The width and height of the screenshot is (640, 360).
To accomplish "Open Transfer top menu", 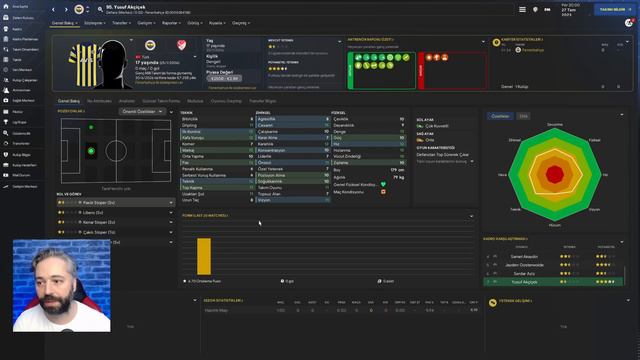I will pyautogui.click(x=121, y=23).
